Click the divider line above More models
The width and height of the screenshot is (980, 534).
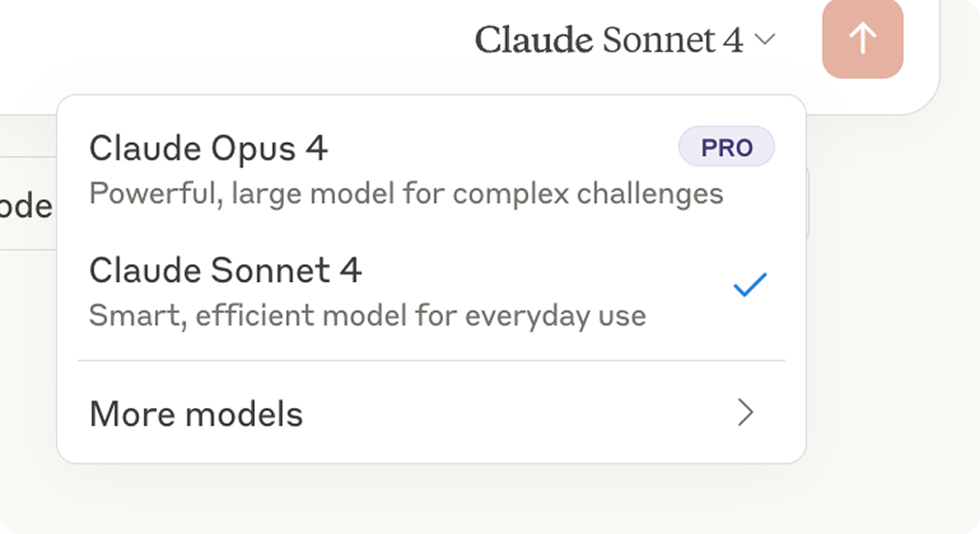coord(432,360)
